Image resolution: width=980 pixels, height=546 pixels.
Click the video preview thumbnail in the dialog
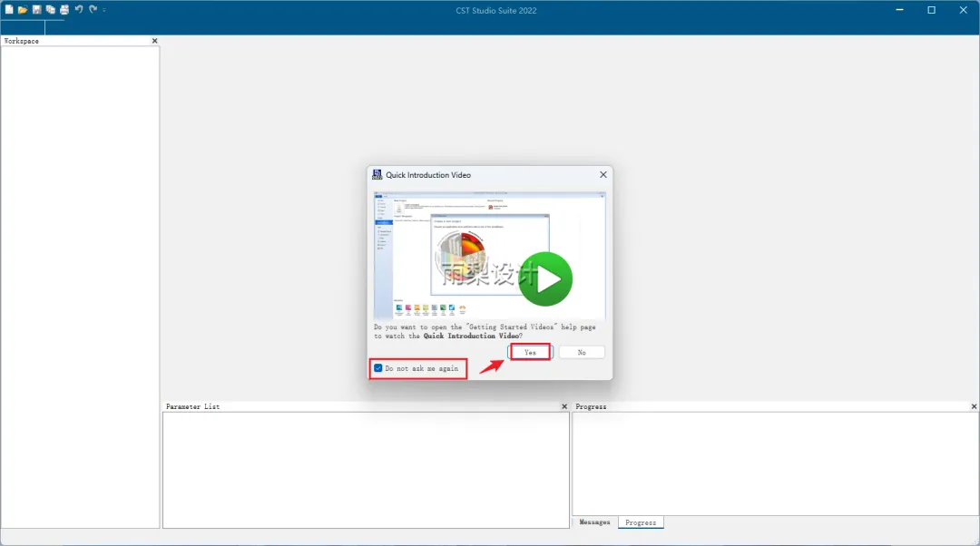coord(489,256)
